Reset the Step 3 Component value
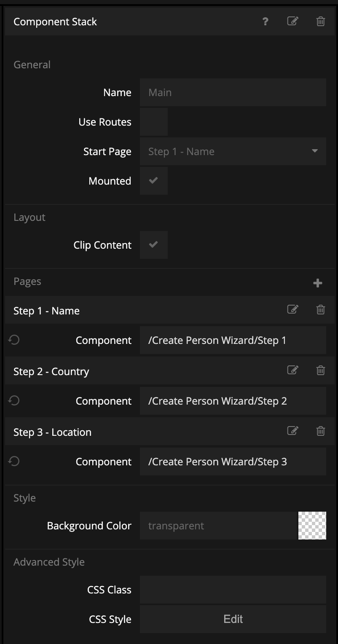338x644 pixels. 14,461
